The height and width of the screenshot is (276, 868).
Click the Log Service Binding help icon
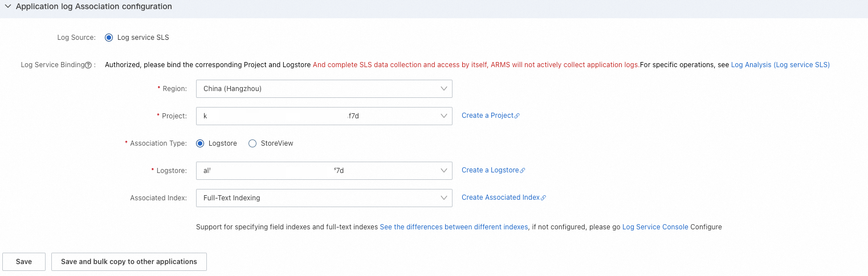pyautogui.click(x=88, y=65)
